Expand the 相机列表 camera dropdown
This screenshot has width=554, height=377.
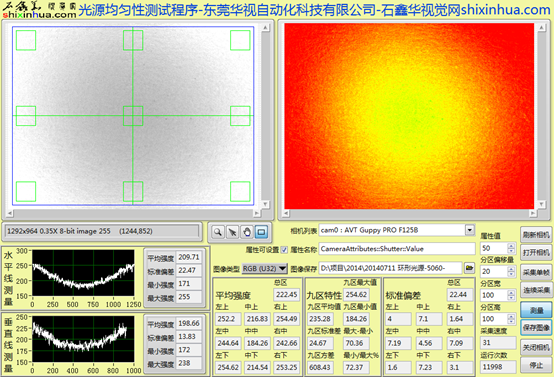click(470, 230)
